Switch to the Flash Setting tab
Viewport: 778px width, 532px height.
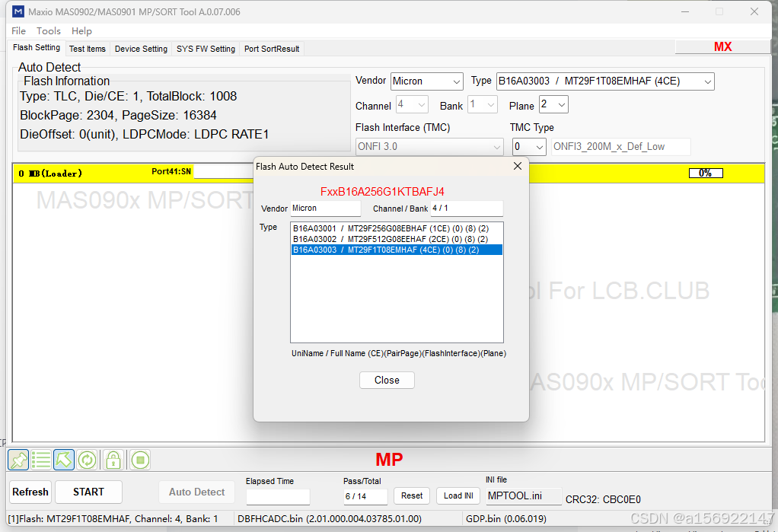[37, 48]
